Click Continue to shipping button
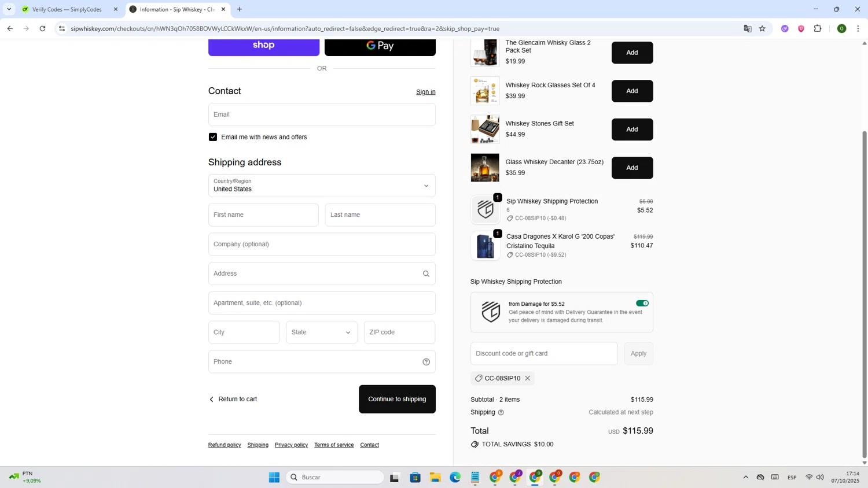This screenshot has height=488, width=868. pos(397,399)
